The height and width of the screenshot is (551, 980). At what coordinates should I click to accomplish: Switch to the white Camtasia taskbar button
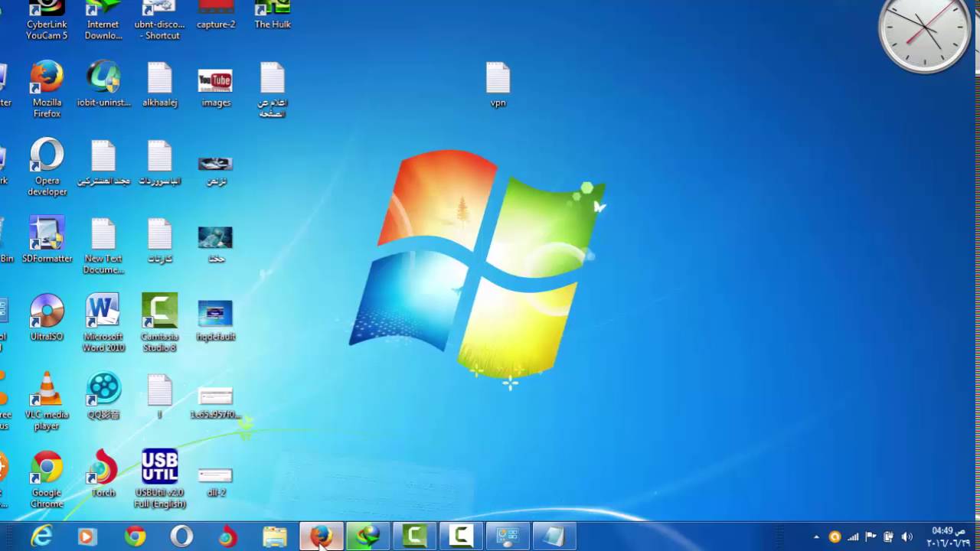tap(461, 536)
